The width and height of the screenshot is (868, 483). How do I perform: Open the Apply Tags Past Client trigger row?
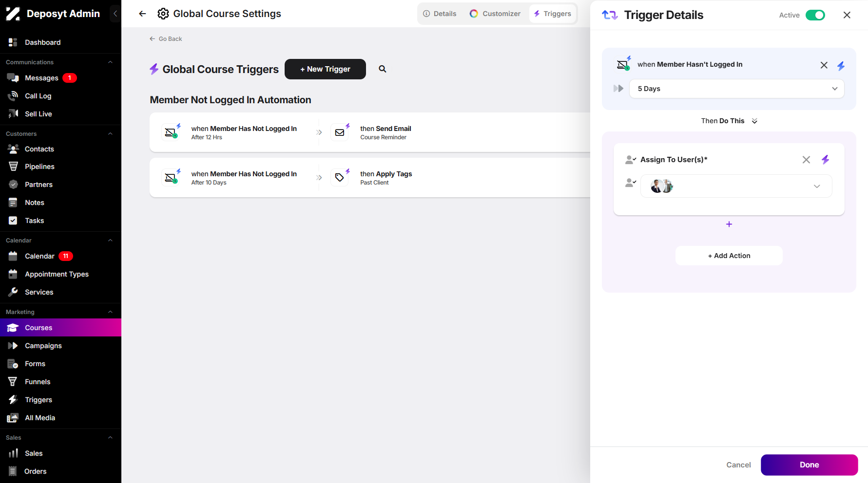coord(370,178)
